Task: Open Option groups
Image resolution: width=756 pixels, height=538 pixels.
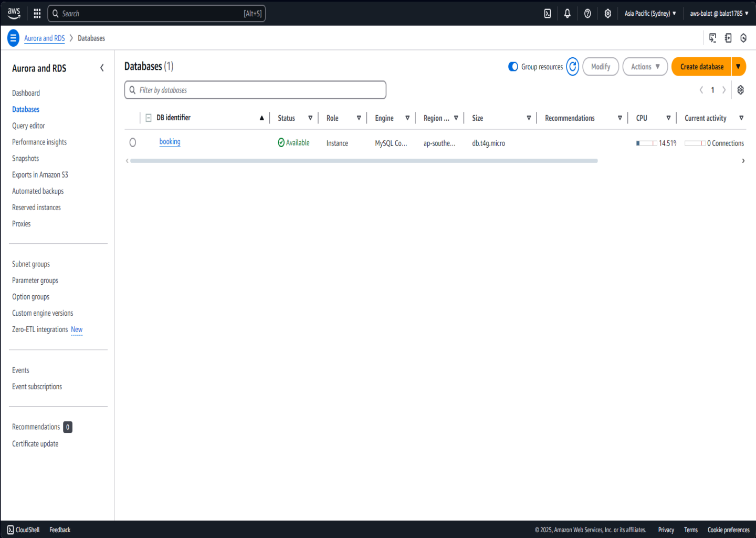Action: click(31, 296)
